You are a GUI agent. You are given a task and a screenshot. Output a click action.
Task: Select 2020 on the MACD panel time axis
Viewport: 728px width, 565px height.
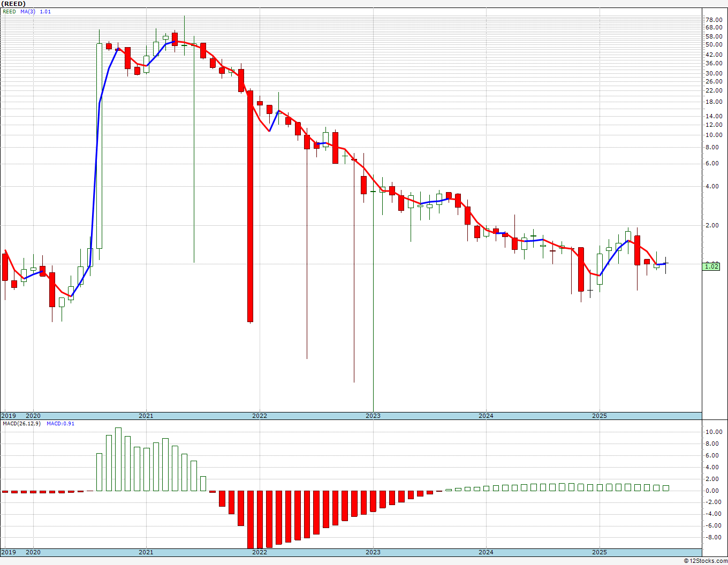33,552
